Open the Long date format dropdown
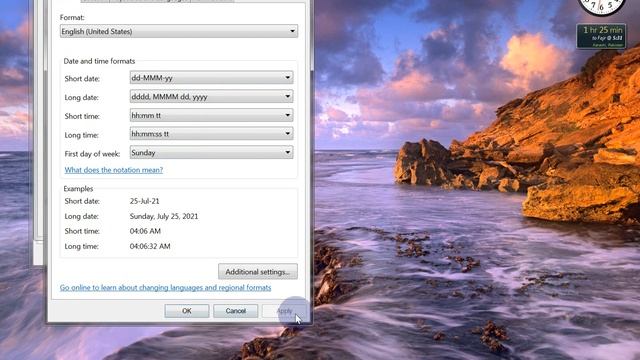The image size is (640, 360). coord(211,97)
